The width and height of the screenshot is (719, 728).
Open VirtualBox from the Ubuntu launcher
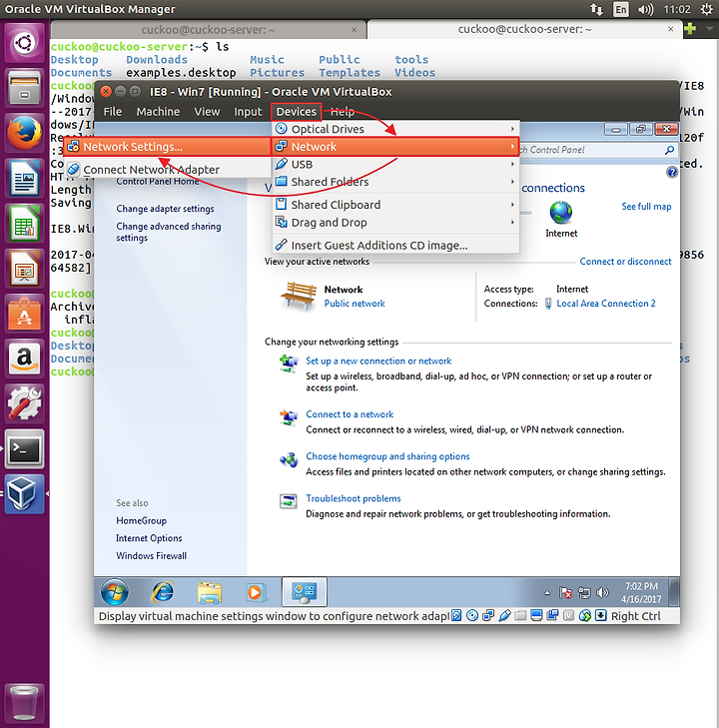pyautogui.click(x=24, y=494)
